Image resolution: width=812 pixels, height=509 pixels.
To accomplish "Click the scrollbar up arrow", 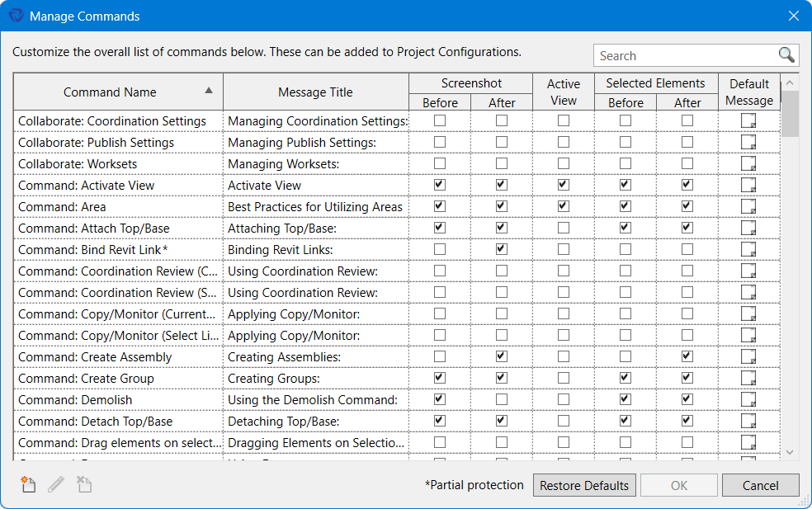I will 790,82.
